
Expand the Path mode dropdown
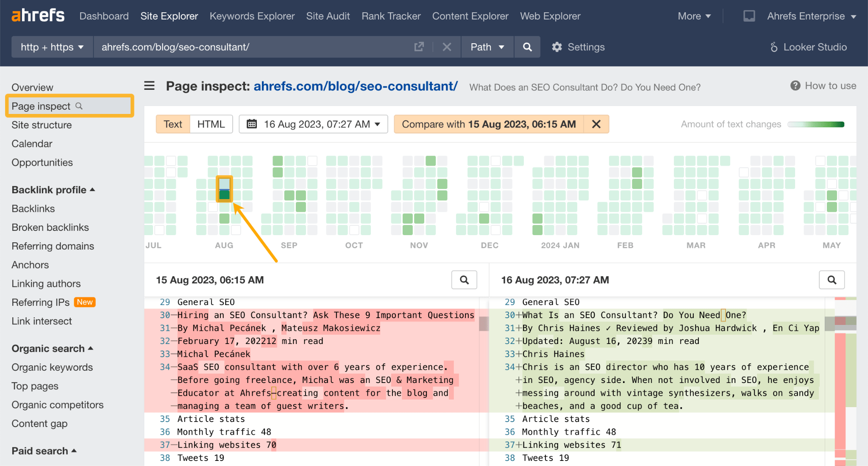(487, 47)
